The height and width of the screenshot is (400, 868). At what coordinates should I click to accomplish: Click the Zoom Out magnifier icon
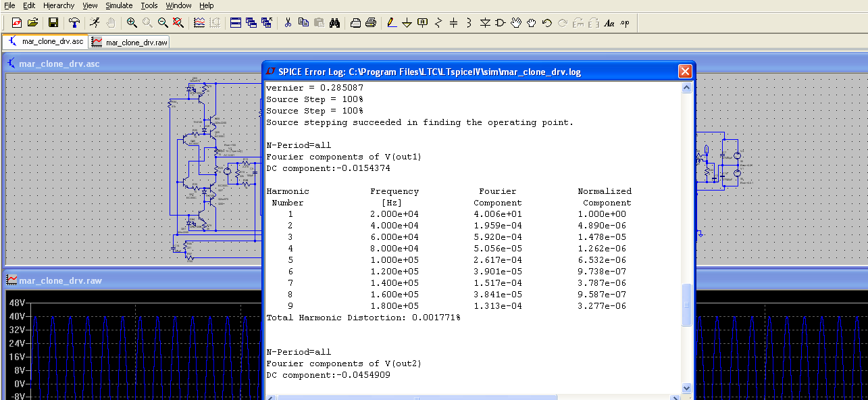coord(163,22)
